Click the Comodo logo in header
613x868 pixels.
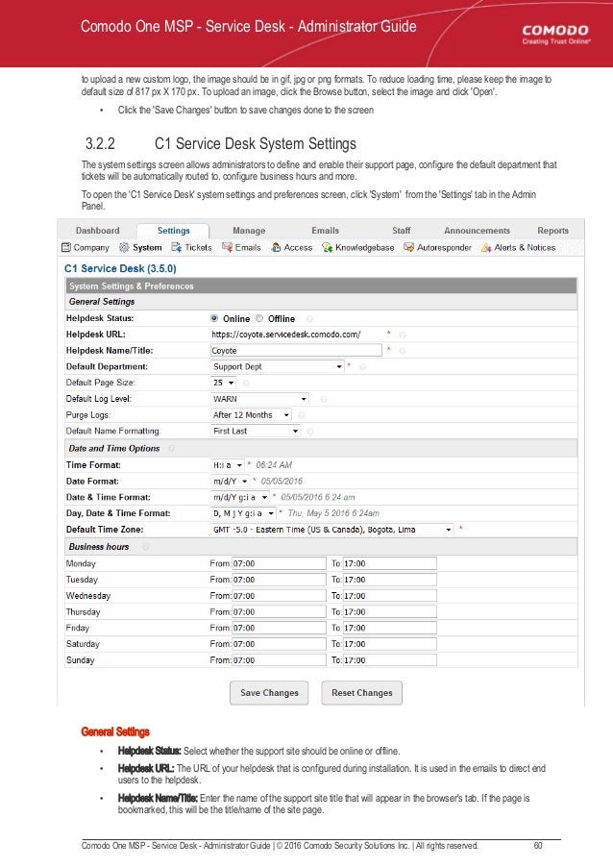(x=555, y=34)
